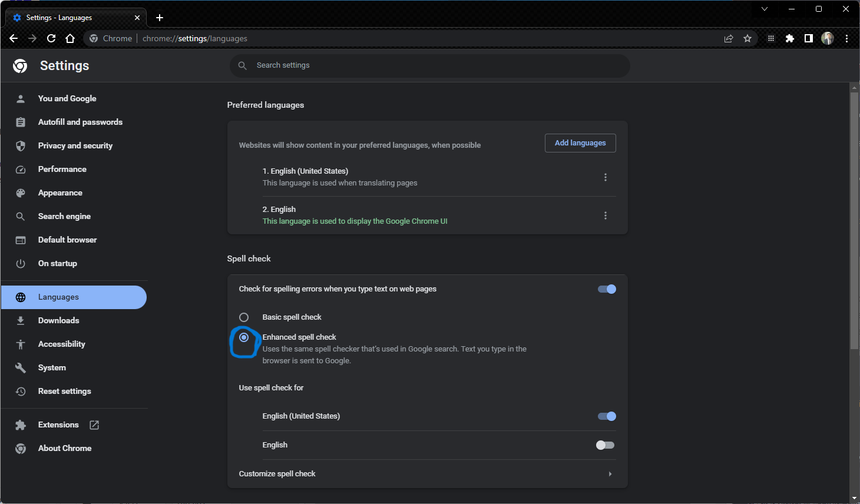Viewport: 860px width, 504px height.
Task: Toggle the side panel icon
Action: (809, 38)
